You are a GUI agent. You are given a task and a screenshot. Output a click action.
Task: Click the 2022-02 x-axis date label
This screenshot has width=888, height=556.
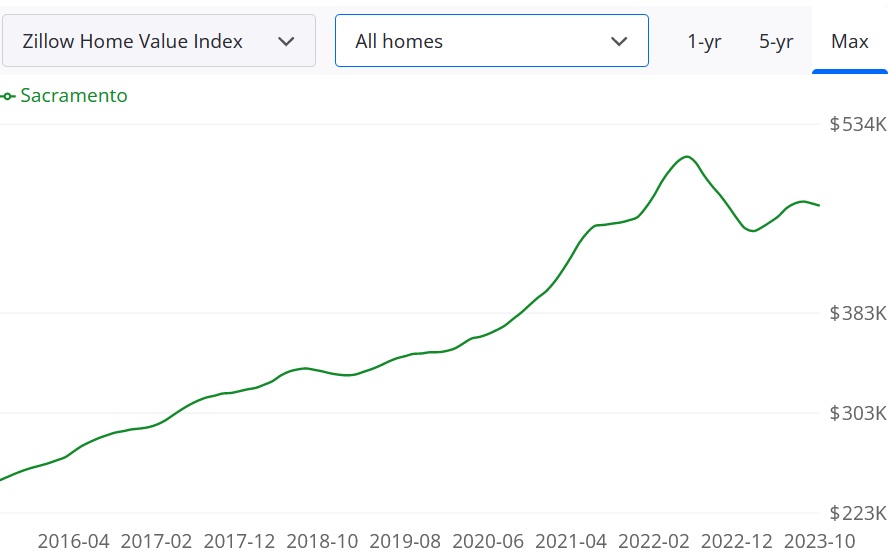[x=654, y=541]
